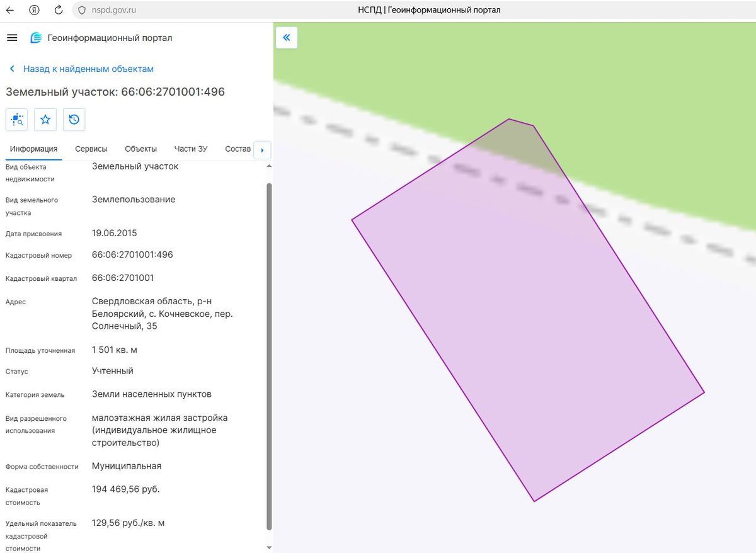
Task: Add parcel to favorites with star icon
Action: (x=45, y=119)
